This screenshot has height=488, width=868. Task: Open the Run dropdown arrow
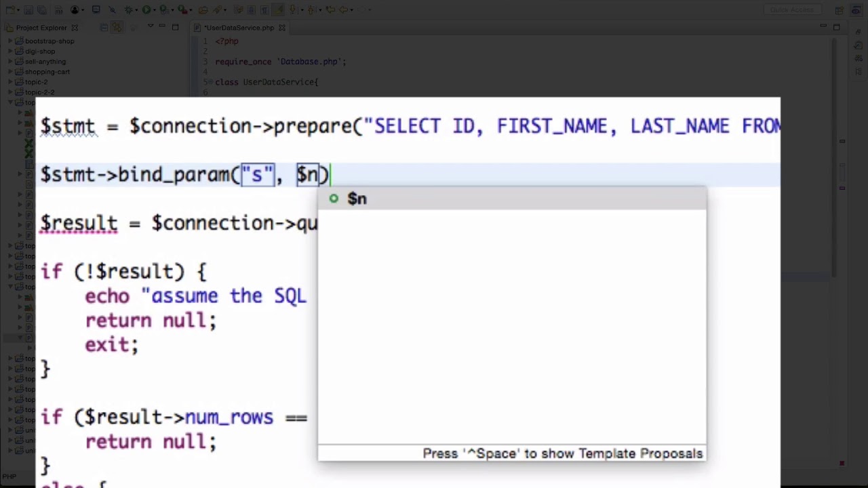pos(155,10)
